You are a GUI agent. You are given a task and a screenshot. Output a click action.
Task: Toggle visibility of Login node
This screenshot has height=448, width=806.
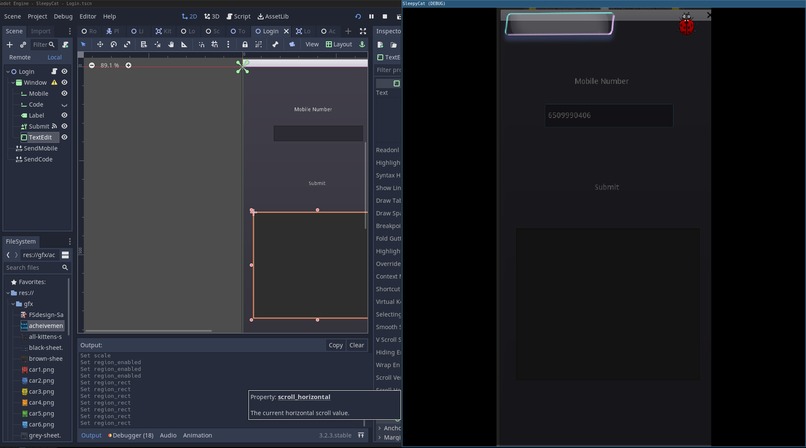pyautogui.click(x=64, y=71)
